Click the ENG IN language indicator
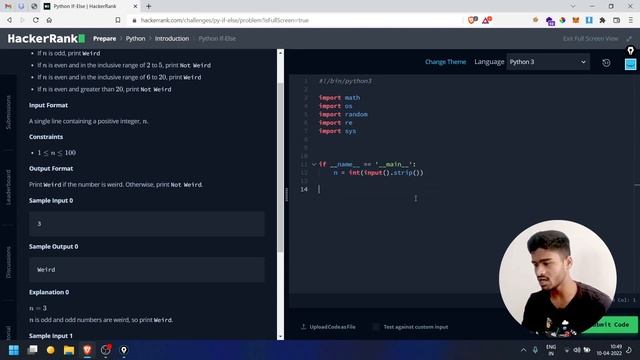 551,350
